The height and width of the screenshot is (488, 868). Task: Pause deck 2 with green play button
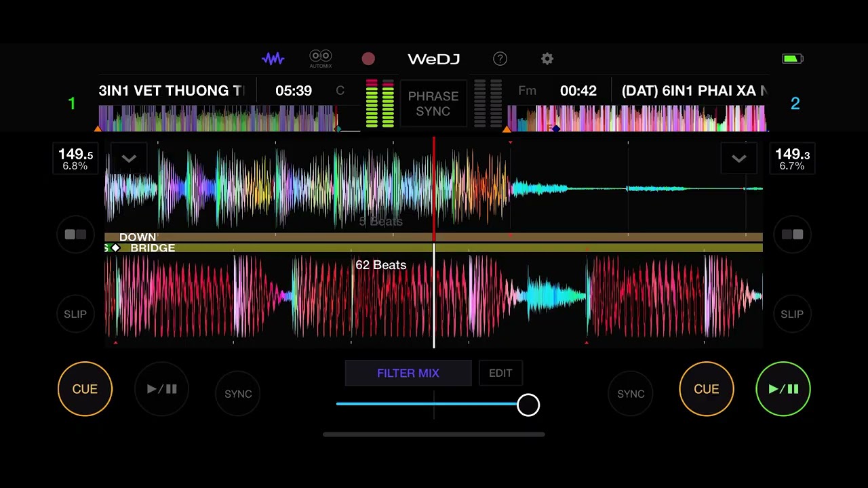783,389
